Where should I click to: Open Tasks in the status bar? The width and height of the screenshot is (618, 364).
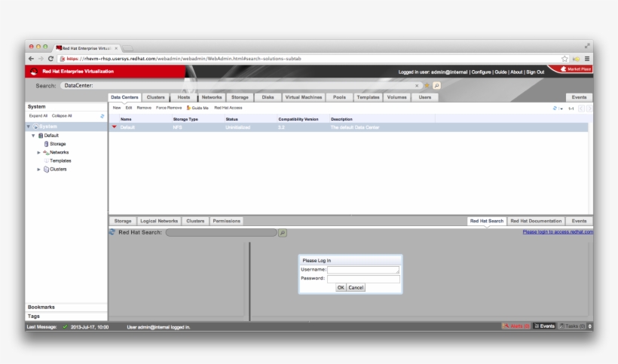pos(572,326)
